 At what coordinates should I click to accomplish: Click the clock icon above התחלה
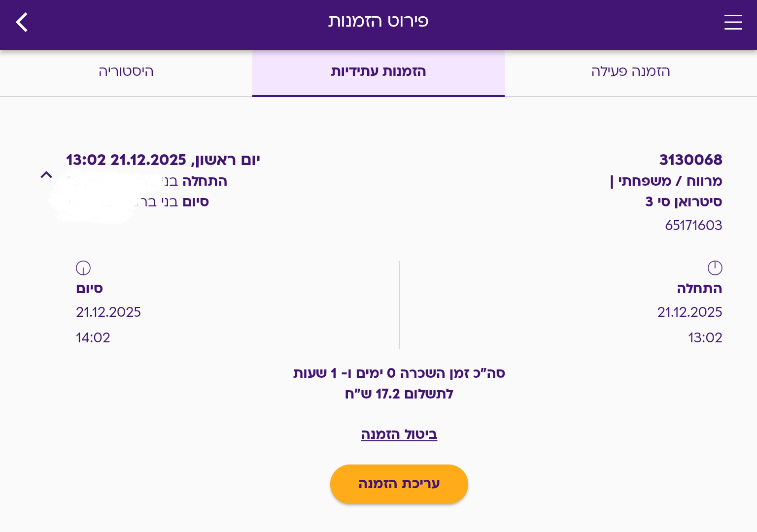tap(715, 268)
